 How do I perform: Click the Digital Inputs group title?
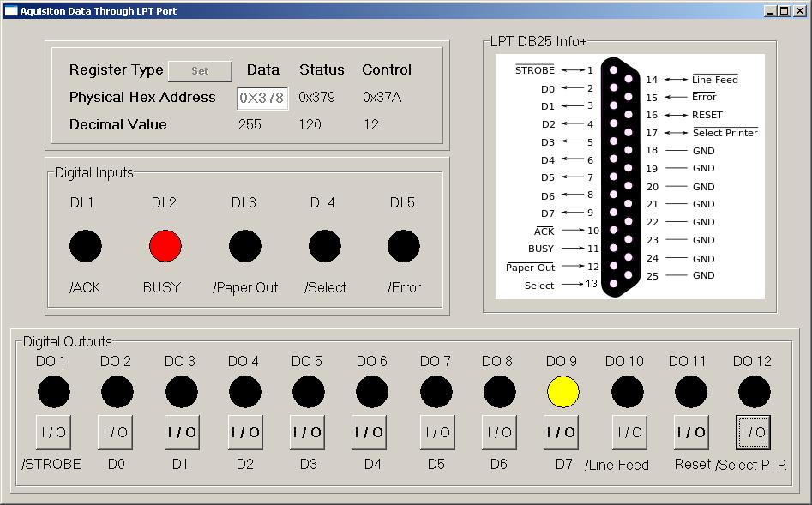pyautogui.click(x=93, y=172)
